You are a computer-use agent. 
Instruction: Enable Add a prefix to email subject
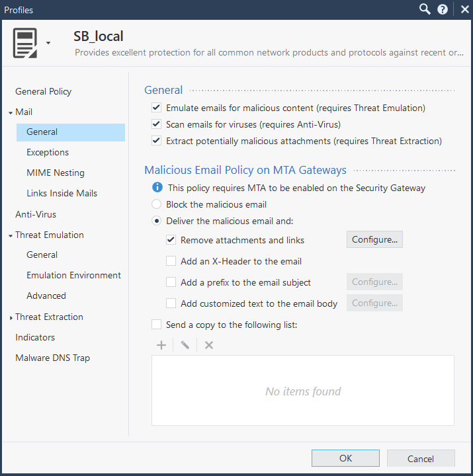[x=171, y=282]
